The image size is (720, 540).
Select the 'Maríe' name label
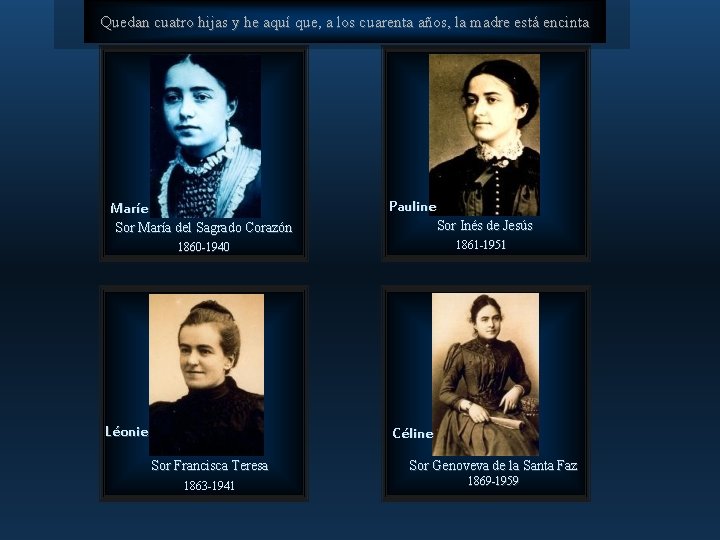[129, 208]
